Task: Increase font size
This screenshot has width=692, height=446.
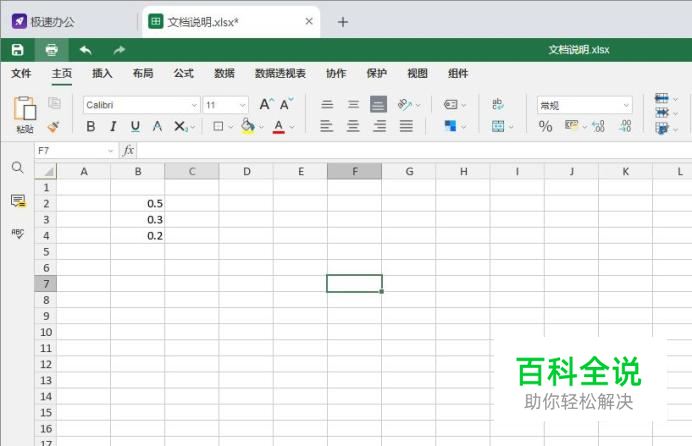Action: tap(266, 105)
